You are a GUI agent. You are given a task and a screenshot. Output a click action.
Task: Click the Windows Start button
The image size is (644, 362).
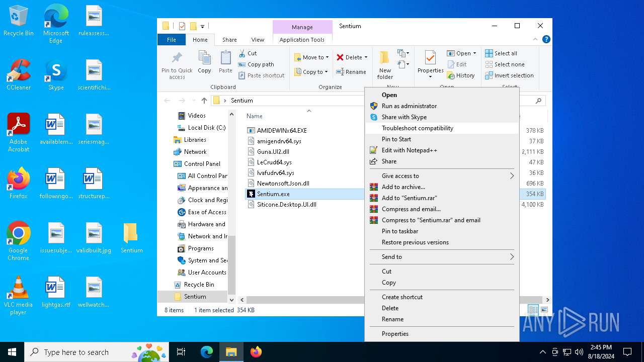(x=12, y=352)
